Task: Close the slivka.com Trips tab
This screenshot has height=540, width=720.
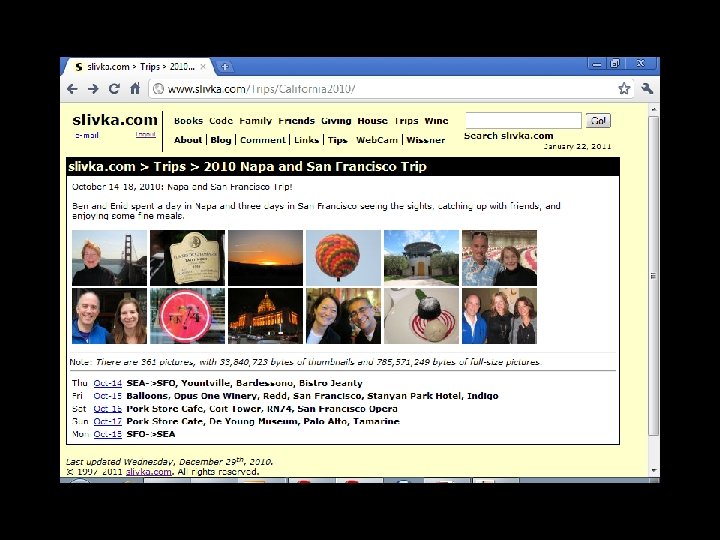Action: click(x=203, y=67)
